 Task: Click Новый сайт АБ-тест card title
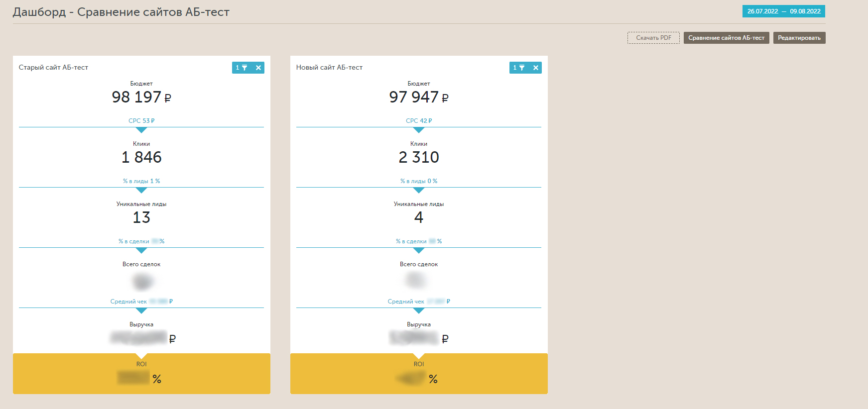(x=329, y=67)
